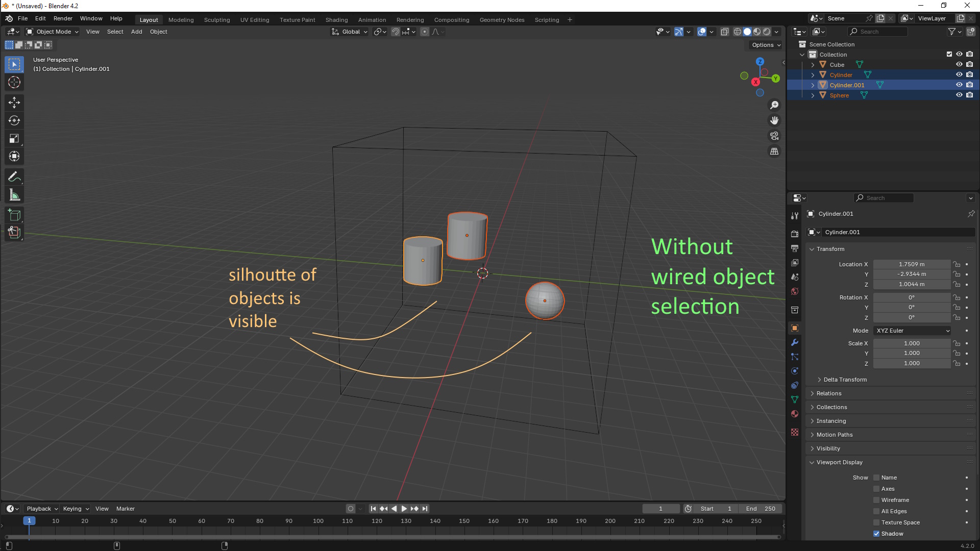The image size is (980, 551).
Task: Click the pan view hand icon
Action: [774, 120]
